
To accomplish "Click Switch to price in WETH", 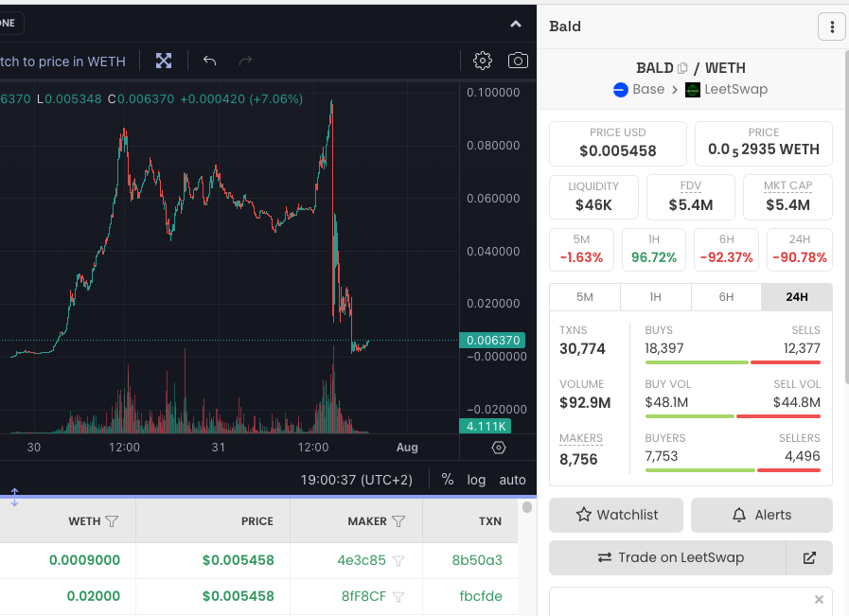I will (x=62, y=62).
